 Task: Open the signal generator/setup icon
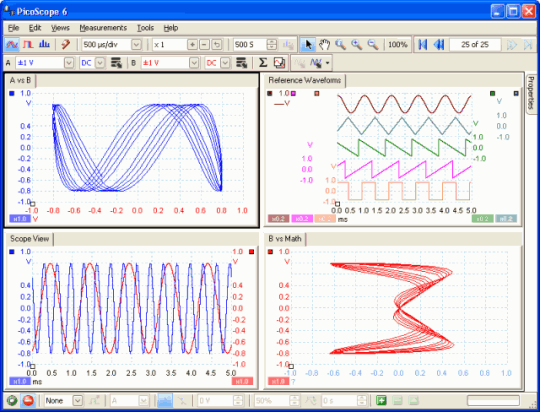click(65, 44)
